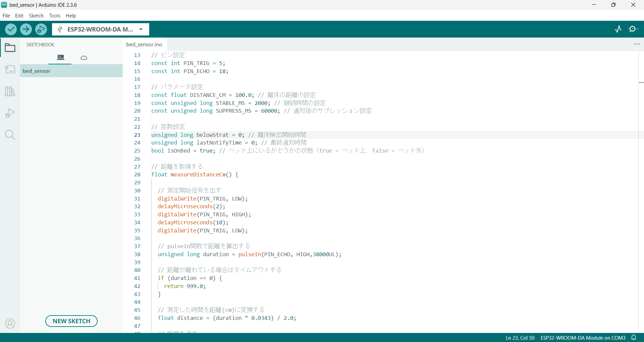The width and height of the screenshot is (644, 342).
Task: Click 'float distance' on line 46
Action: (x=180, y=318)
